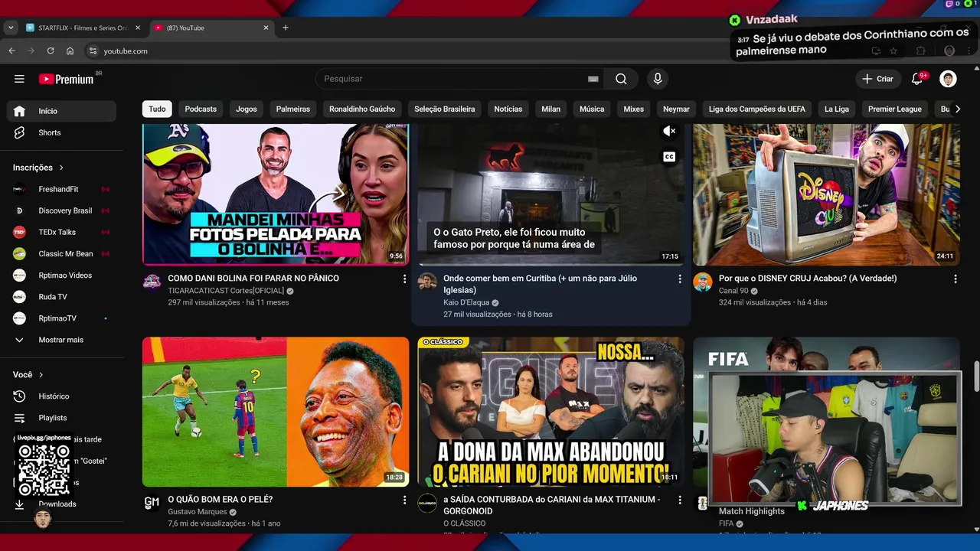The image size is (980, 551).
Task: Select the Palmeiras filter chip
Action: click(293, 109)
